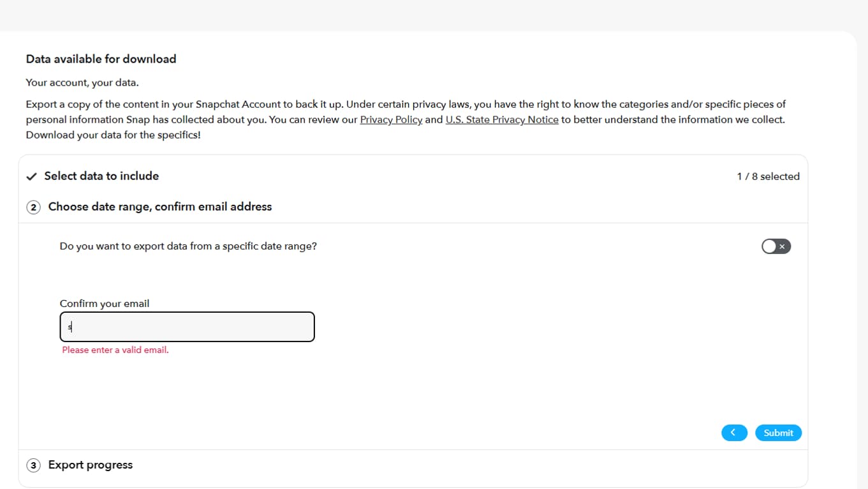Toggle the specific date range switch

tap(776, 246)
